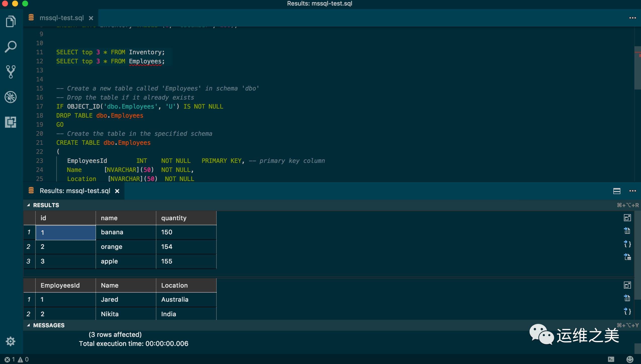Open the Explorer sidebar icon
The width and height of the screenshot is (641, 364).
click(x=11, y=21)
